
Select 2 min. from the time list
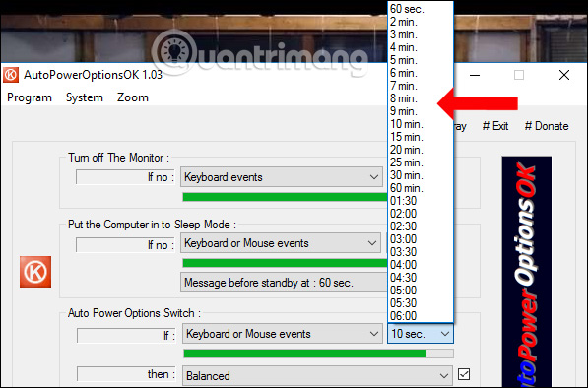421,22
